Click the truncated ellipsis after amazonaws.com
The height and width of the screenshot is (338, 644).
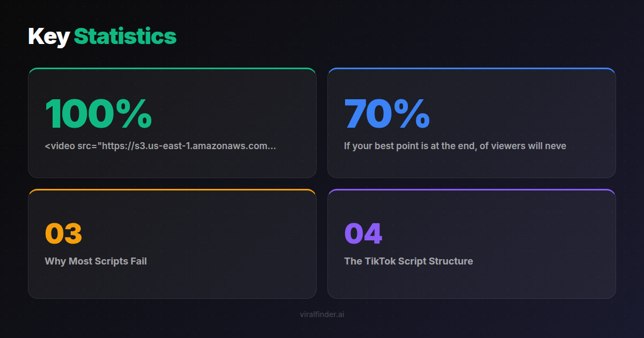point(272,147)
